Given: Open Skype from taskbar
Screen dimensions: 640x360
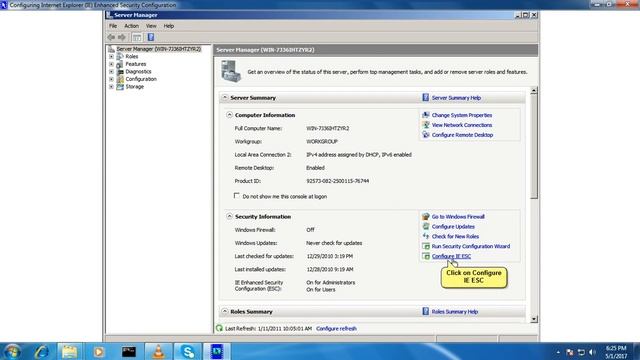Looking at the screenshot, I should point(188,351).
